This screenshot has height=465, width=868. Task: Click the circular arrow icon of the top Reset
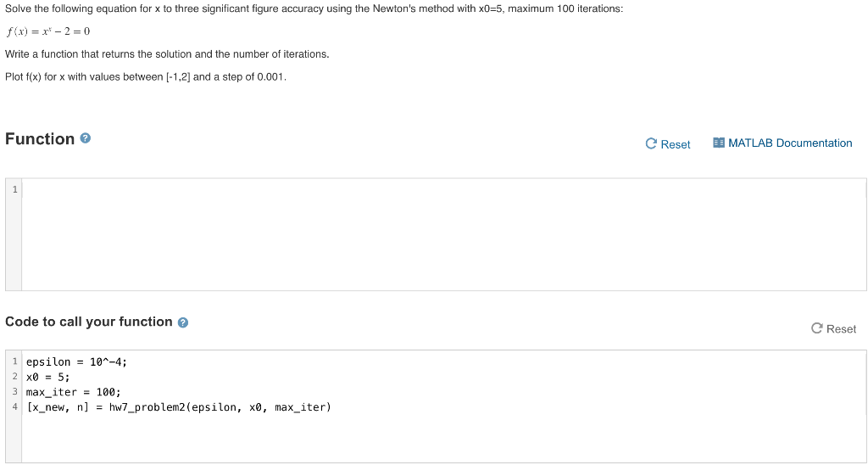651,144
